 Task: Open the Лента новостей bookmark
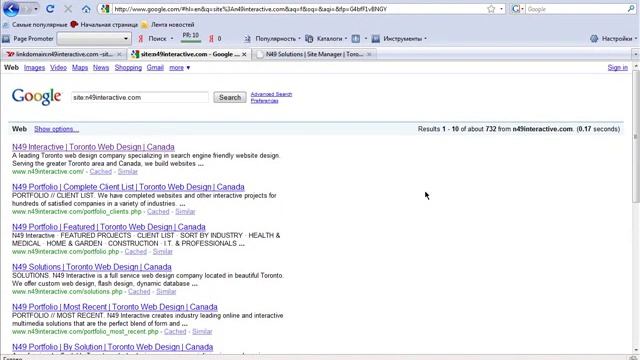pyautogui.click(x=168, y=24)
